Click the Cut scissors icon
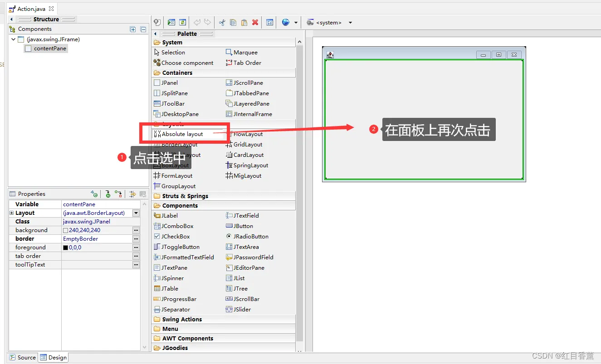The height and width of the screenshot is (364, 601). 222,22
